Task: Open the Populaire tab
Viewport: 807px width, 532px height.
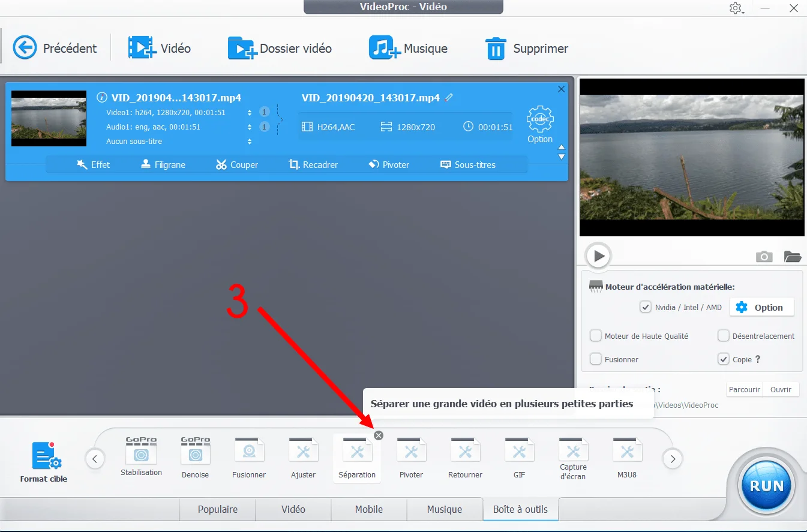Action: (217, 509)
